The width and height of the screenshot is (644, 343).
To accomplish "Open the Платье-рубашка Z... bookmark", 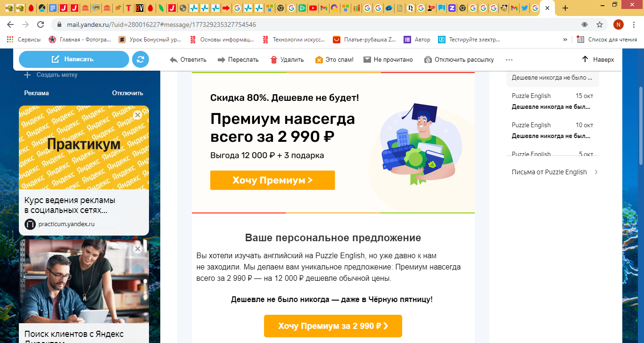I will [x=364, y=40].
